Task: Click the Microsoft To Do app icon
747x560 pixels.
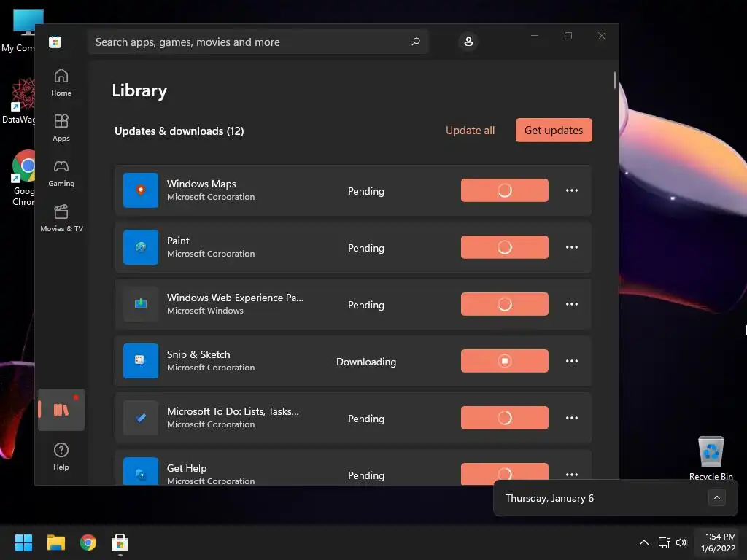Action: coord(141,418)
